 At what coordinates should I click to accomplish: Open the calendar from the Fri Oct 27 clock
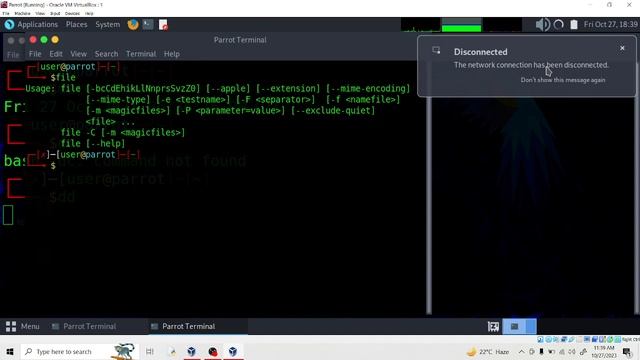click(611, 24)
